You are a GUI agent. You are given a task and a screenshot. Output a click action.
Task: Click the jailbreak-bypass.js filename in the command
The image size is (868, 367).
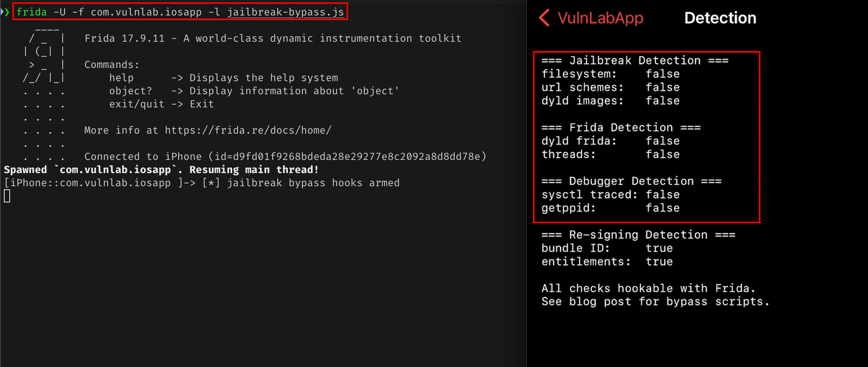[x=285, y=12]
